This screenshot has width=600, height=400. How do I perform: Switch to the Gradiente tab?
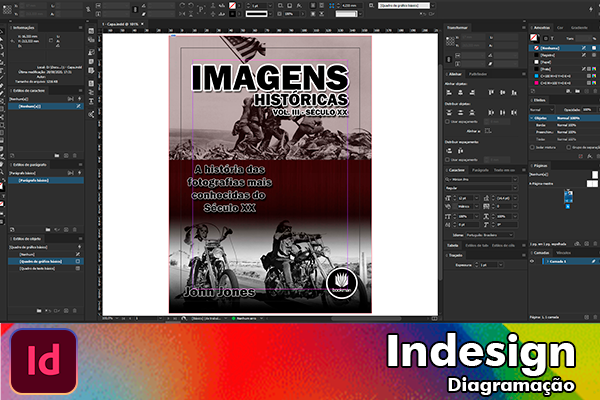click(x=579, y=28)
